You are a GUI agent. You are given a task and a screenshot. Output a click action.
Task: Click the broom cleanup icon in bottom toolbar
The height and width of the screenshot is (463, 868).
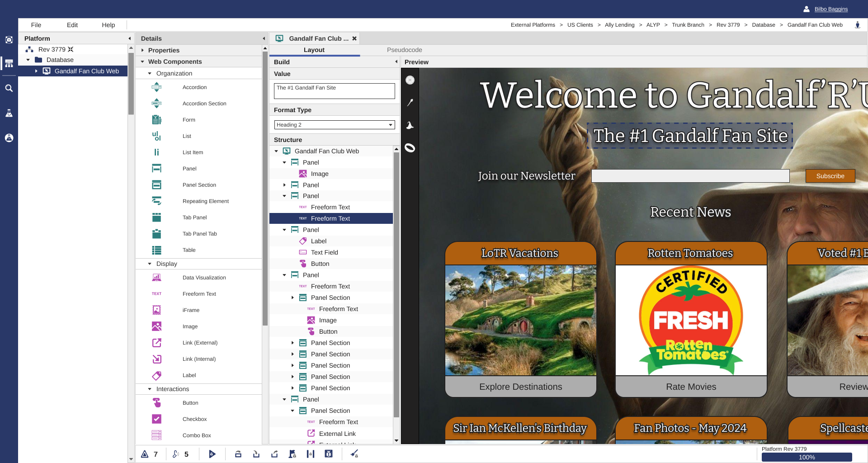pos(355,454)
